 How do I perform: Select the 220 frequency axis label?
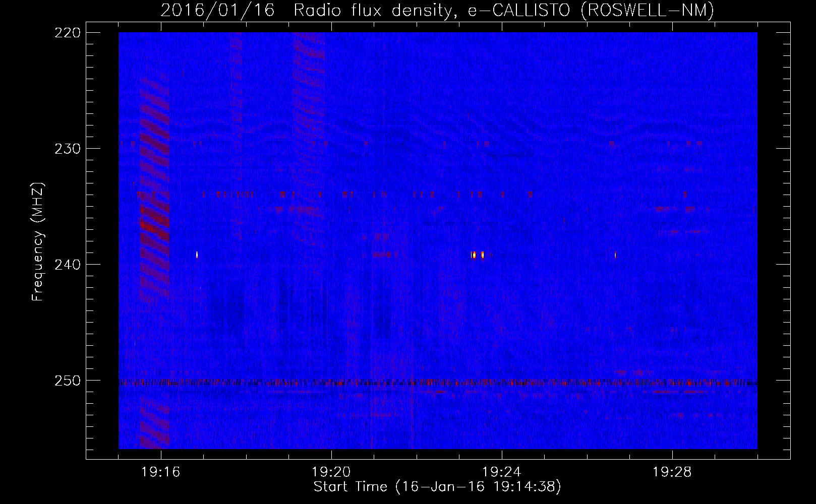point(67,33)
